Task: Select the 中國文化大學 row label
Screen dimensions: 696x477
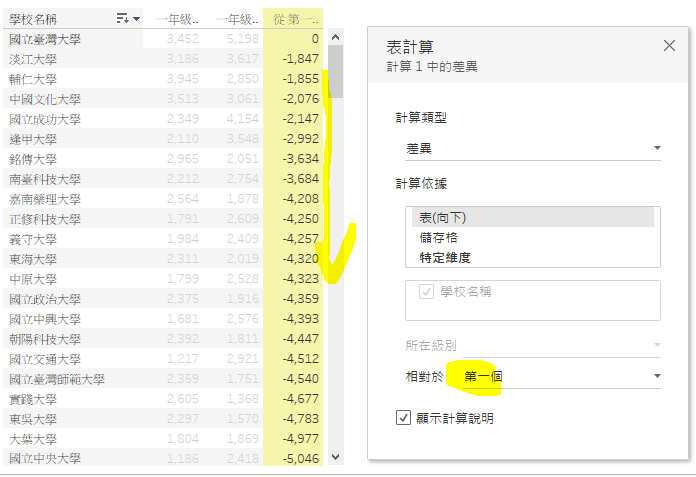Action: point(45,99)
